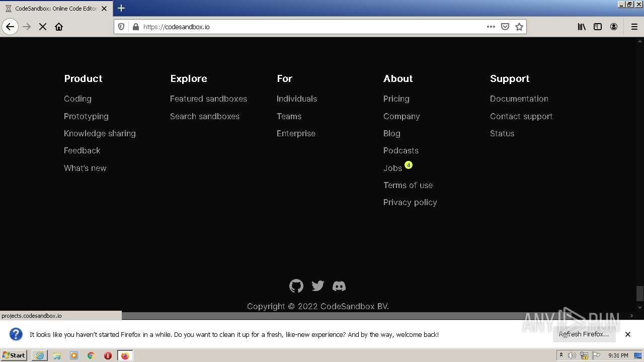Open the Blog link
644x362 pixels.
(392, 133)
